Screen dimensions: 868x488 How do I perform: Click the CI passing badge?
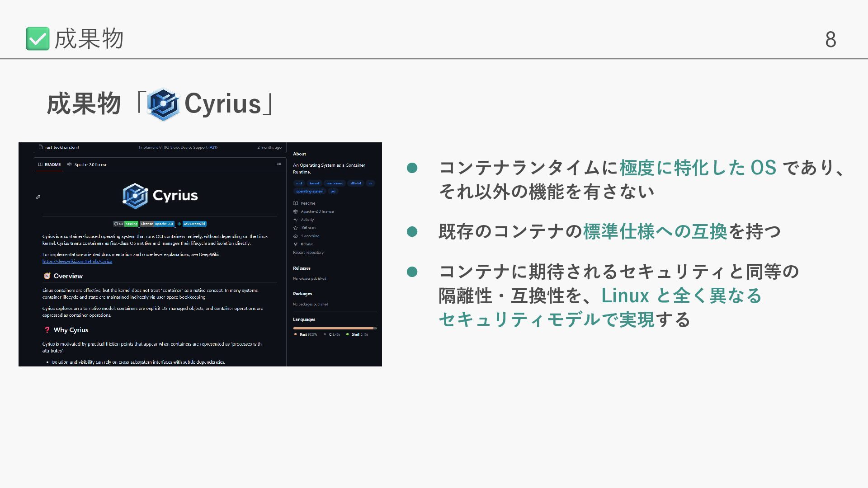point(126,224)
